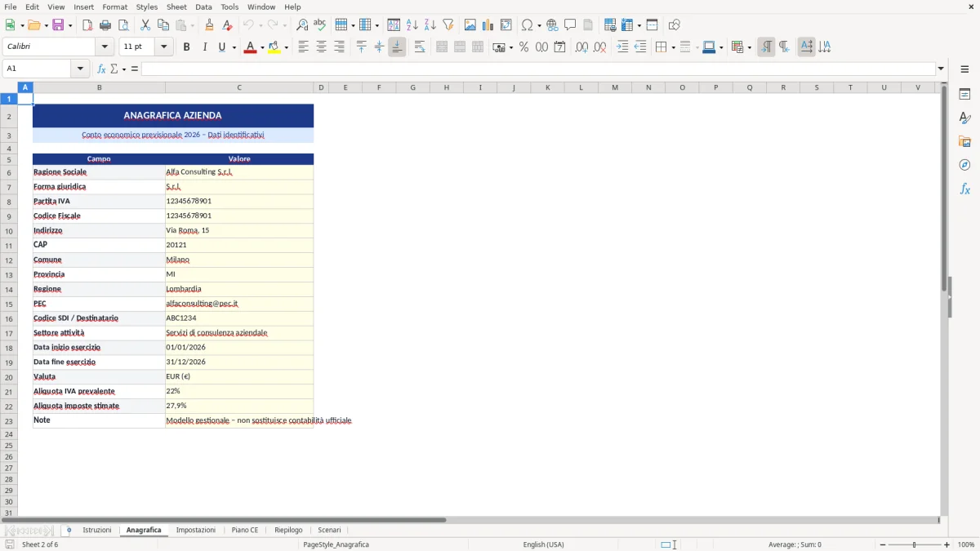The width and height of the screenshot is (980, 551).
Task: Toggle Center Horizontally alignment
Action: click(x=322, y=47)
